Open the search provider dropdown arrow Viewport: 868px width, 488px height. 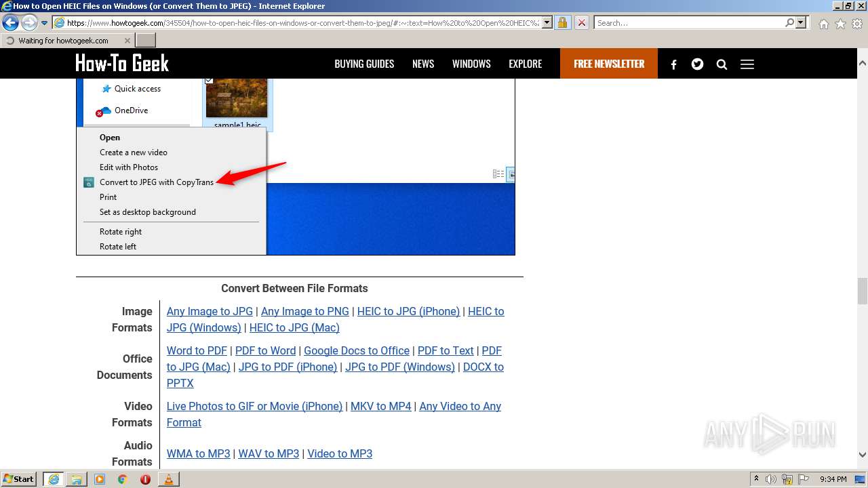801,22
